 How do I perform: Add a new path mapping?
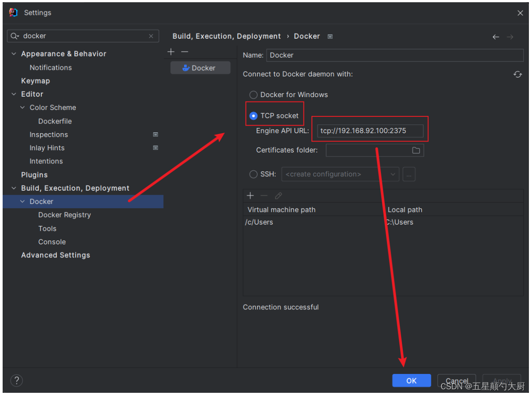click(250, 196)
